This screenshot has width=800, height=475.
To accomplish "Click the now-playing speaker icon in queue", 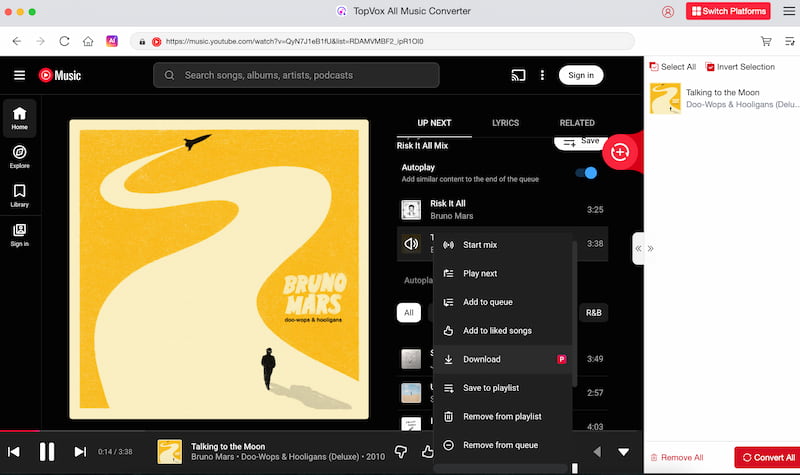I will point(411,244).
